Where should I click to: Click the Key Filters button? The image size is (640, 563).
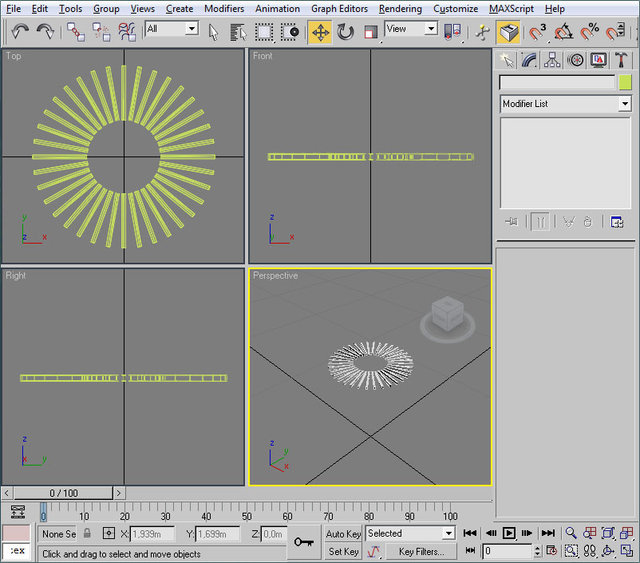421,551
